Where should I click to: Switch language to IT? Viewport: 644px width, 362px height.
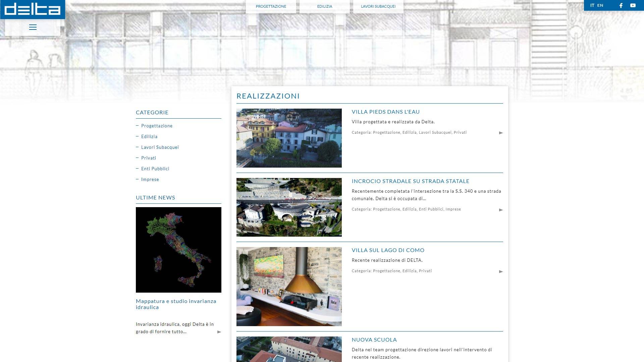(592, 5)
